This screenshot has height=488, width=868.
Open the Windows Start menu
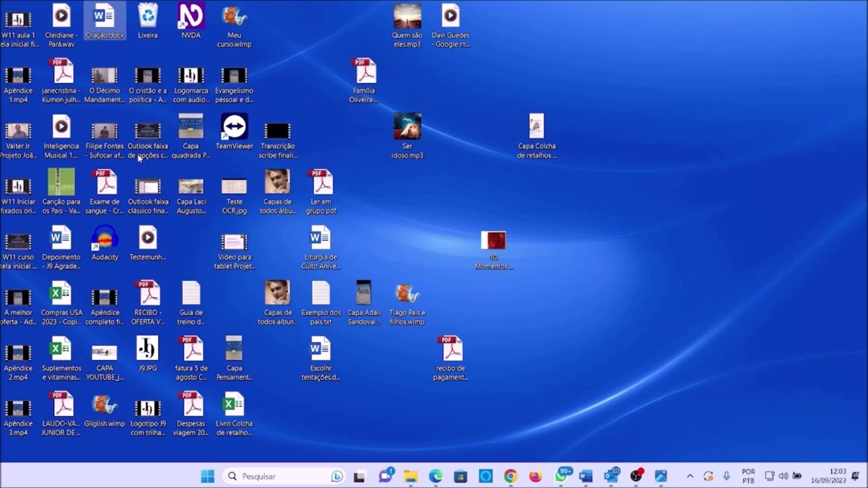[x=208, y=476]
